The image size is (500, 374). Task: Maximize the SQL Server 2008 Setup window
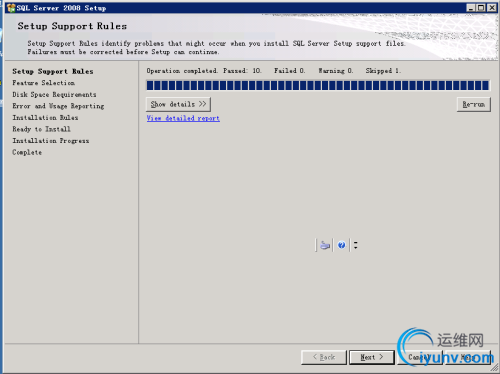click(481, 8)
